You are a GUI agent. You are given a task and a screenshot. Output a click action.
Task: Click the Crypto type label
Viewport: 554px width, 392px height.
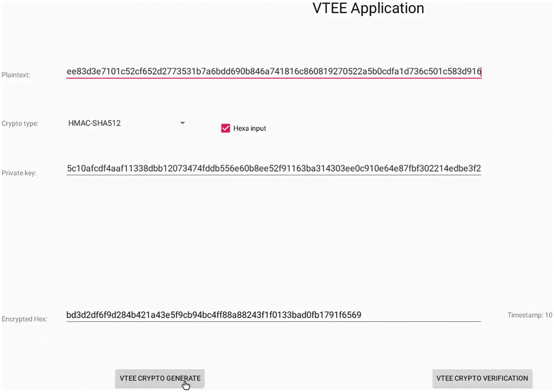point(20,124)
